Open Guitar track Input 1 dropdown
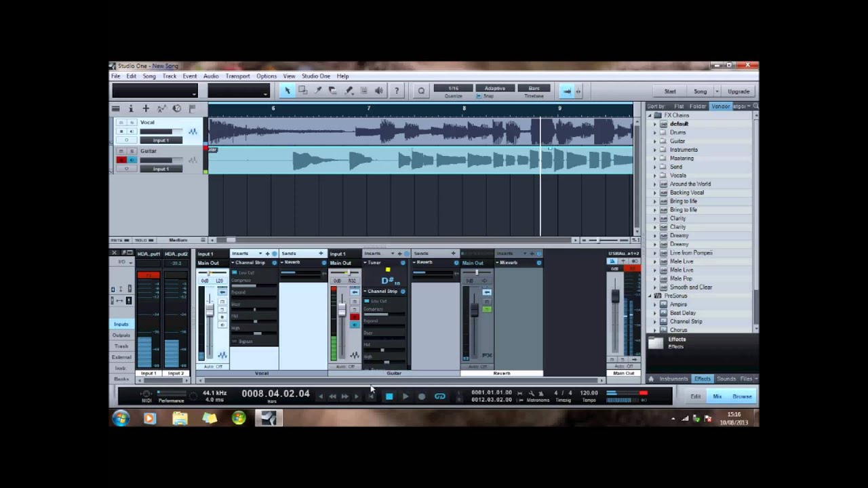Image resolution: width=868 pixels, height=488 pixels. click(161, 169)
